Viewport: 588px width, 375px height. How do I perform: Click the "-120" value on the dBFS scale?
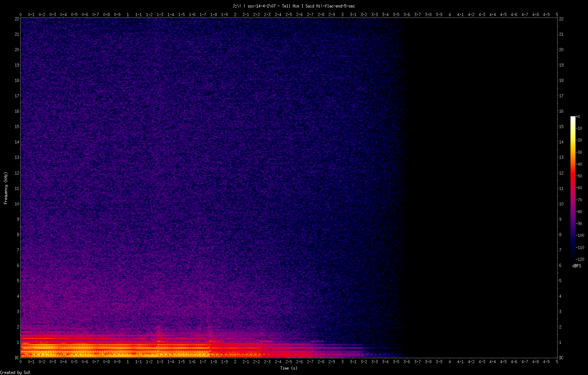coord(580,259)
